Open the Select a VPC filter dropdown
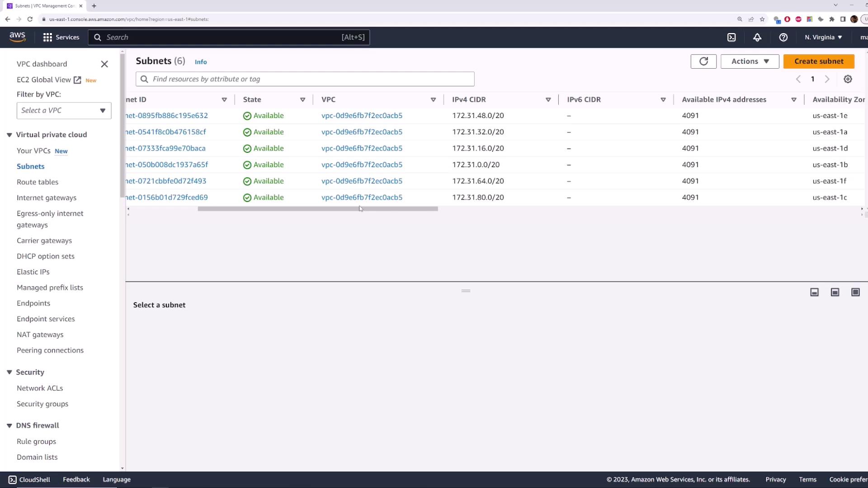 point(64,111)
